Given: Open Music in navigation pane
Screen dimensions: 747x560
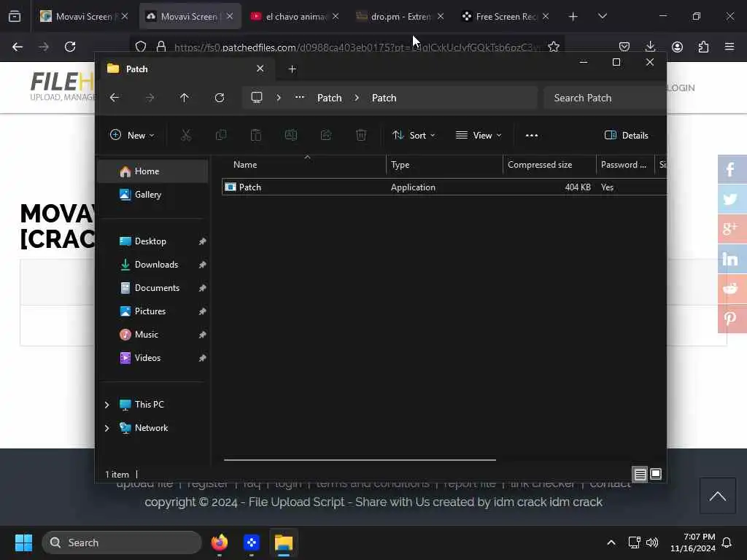Looking at the screenshot, I should 152,335.
